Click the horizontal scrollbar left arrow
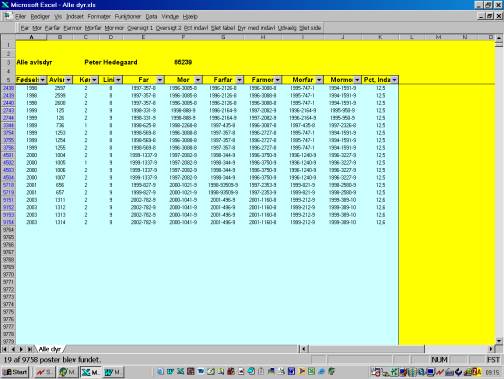 pos(304,349)
